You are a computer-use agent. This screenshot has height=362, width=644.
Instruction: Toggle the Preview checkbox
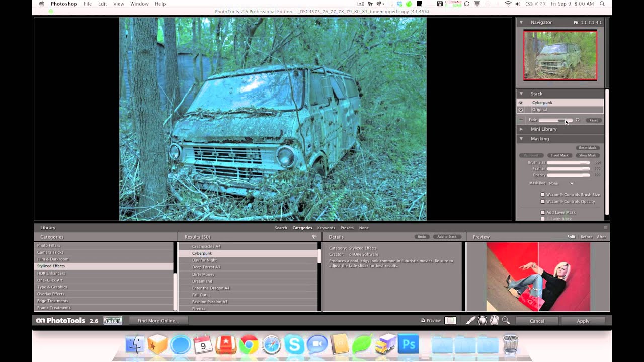[x=423, y=320]
